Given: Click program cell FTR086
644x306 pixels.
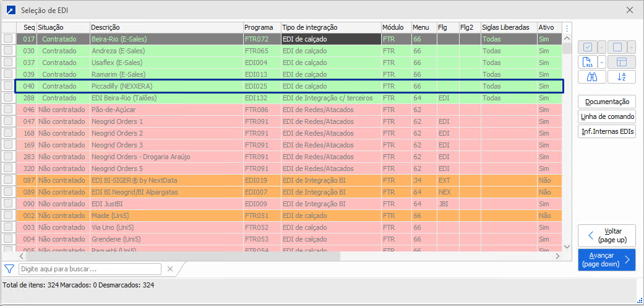Looking at the screenshot, I should (262, 110).
